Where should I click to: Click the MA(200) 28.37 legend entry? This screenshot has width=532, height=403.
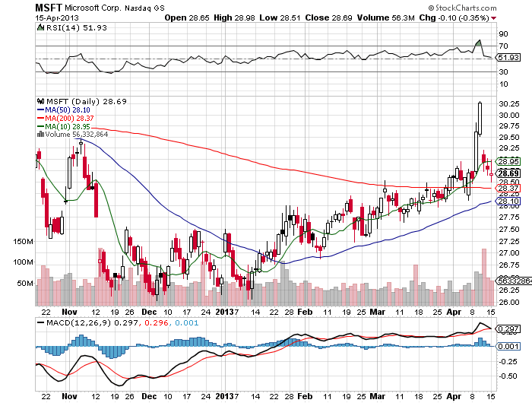[x=69, y=118]
